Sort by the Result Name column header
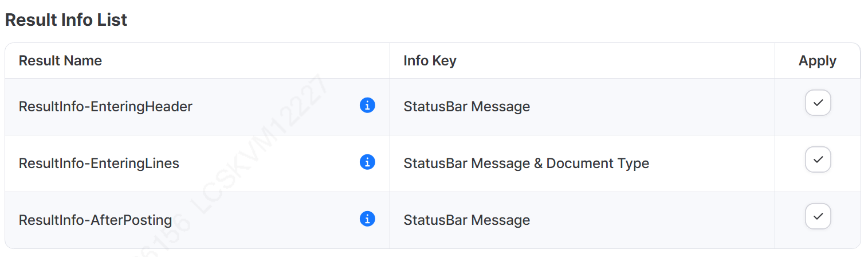This screenshot has width=868, height=257. point(60,61)
